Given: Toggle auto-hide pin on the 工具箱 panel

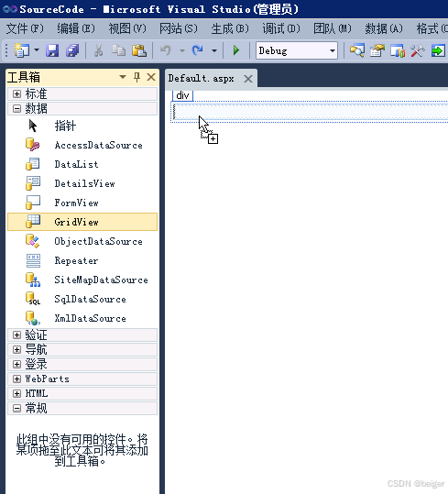Looking at the screenshot, I should click(x=137, y=77).
